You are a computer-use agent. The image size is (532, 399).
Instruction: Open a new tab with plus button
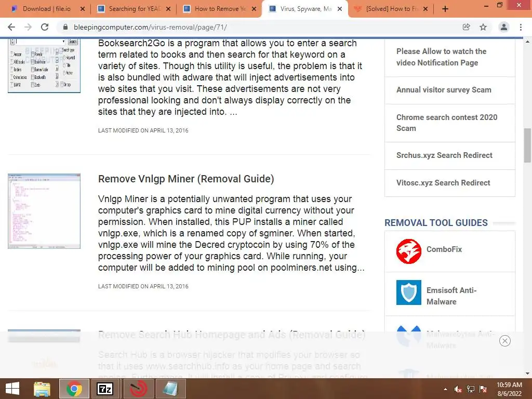(x=445, y=9)
